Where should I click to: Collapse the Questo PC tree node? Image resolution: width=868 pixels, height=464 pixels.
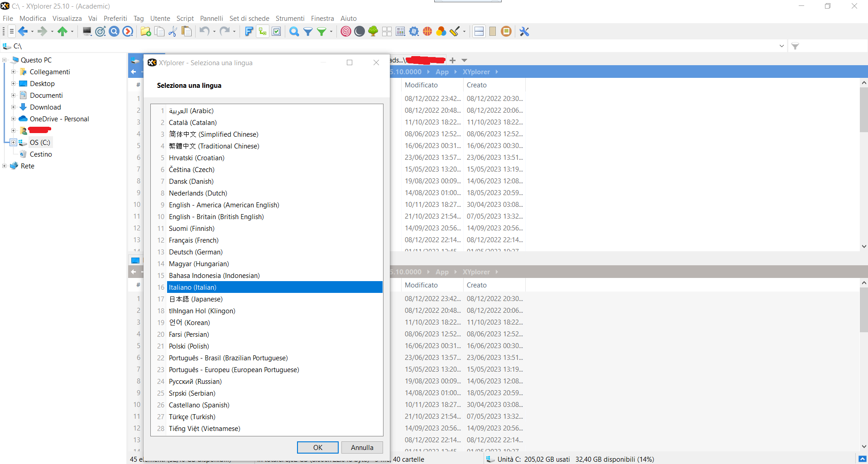coord(5,60)
